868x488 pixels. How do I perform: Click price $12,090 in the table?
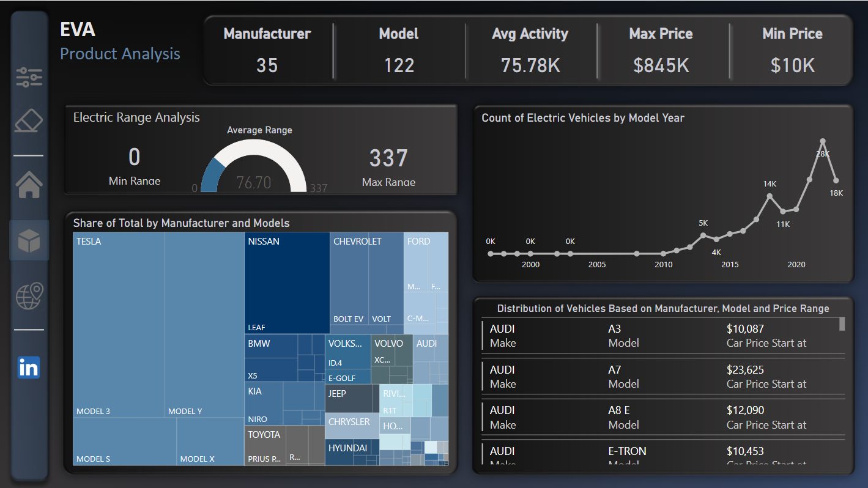pos(745,410)
